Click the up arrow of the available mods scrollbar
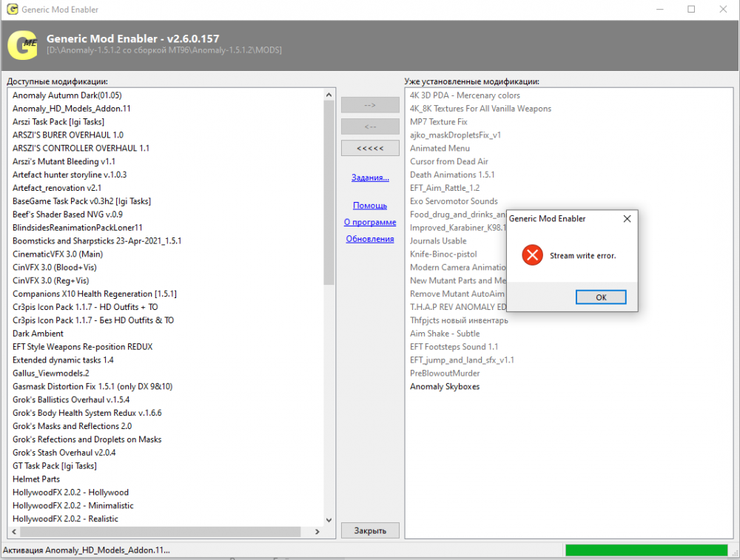Screen dimensions: 740x560 click(329, 95)
